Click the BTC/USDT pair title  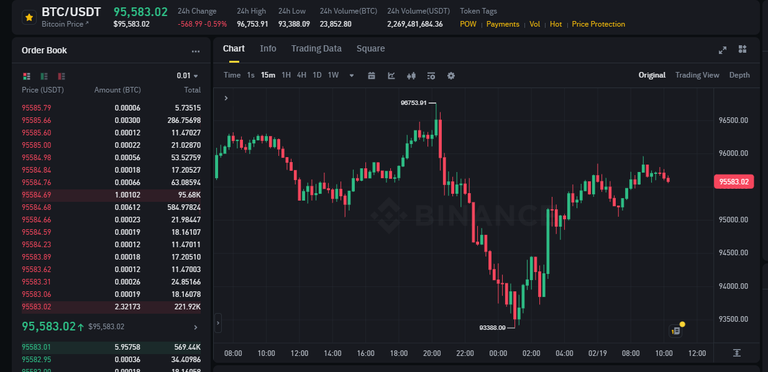[71, 12]
